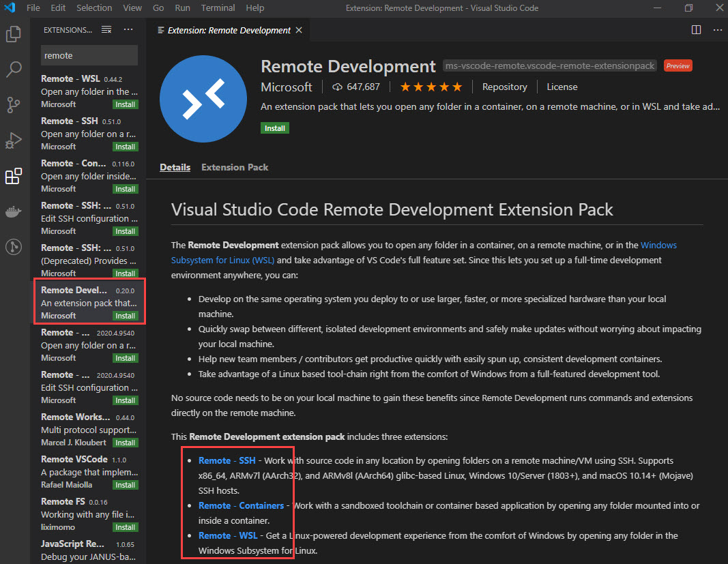Viewport: 728px width, 564px height.
Task: Select Remote - SSH 0.51.0 list entry
Action: (88, 133)
